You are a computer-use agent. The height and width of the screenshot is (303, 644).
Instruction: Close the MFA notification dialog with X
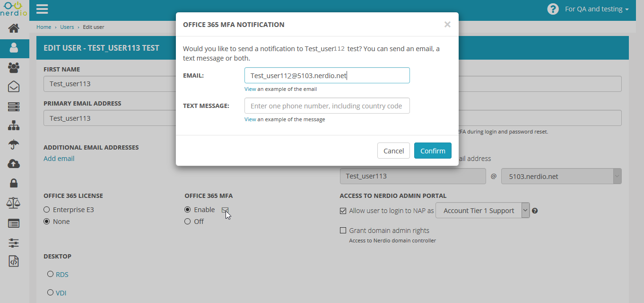click(447, 25)
